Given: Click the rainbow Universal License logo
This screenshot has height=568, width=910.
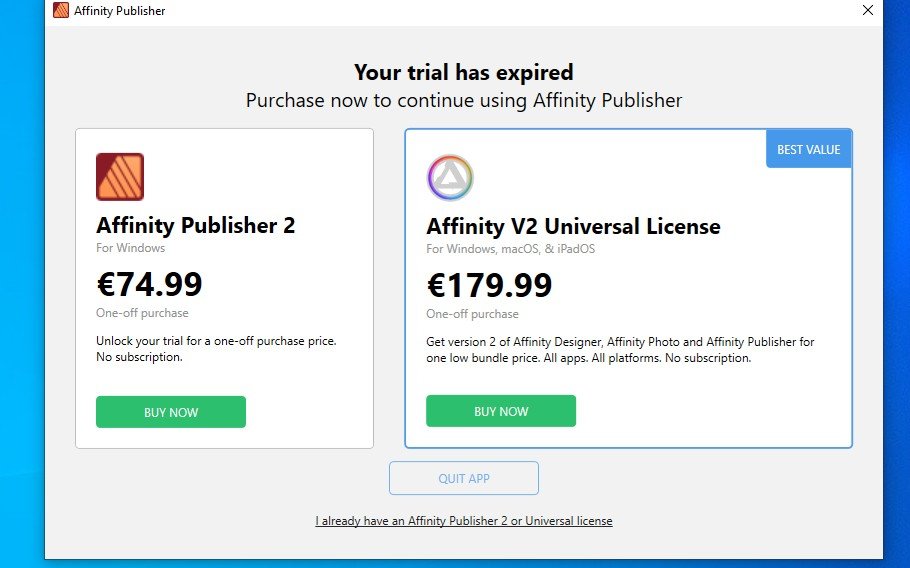Looking at the screenshot, I should (x=450, y=178).
